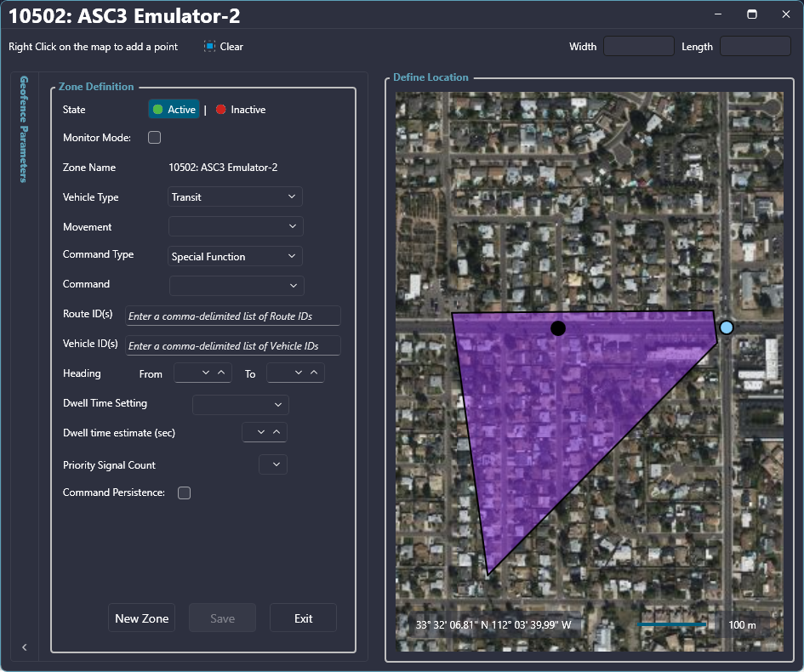
Task: Click the New Zone button
Action: click(x=142, y=618)
